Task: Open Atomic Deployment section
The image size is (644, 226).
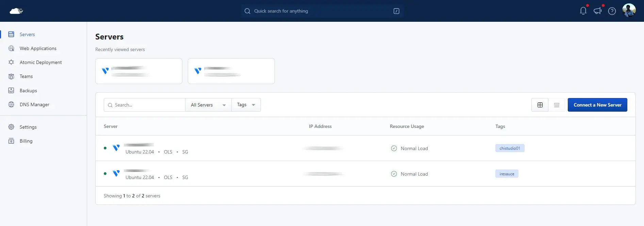Action: (40, 62)
